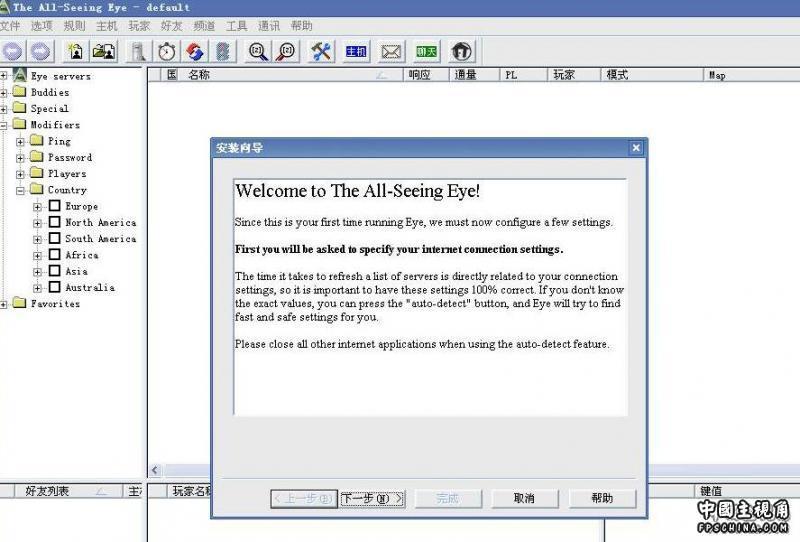Viewport: 800px width, 542px height.
Task: Expand the Players node
Action: 20,174
